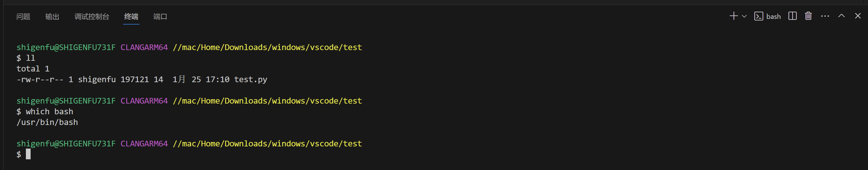Open the more actions ellipsis menu

click(x=825, y=16)
